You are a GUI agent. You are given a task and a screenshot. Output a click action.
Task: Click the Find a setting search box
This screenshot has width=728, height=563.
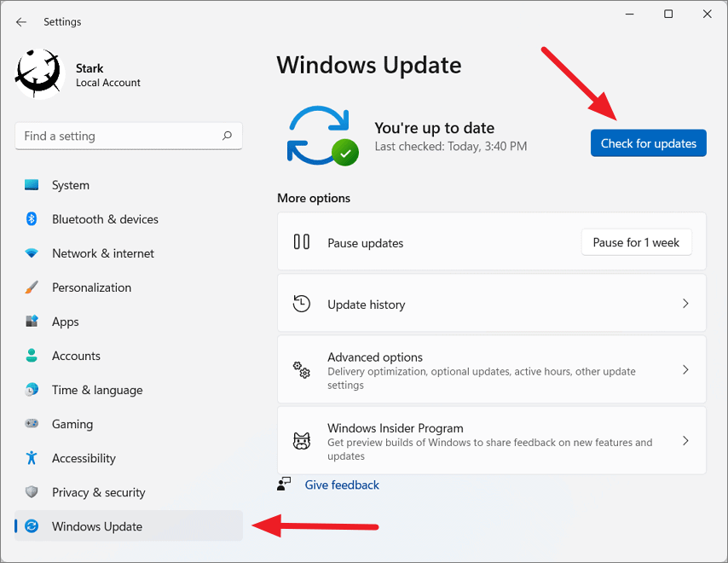129,136
